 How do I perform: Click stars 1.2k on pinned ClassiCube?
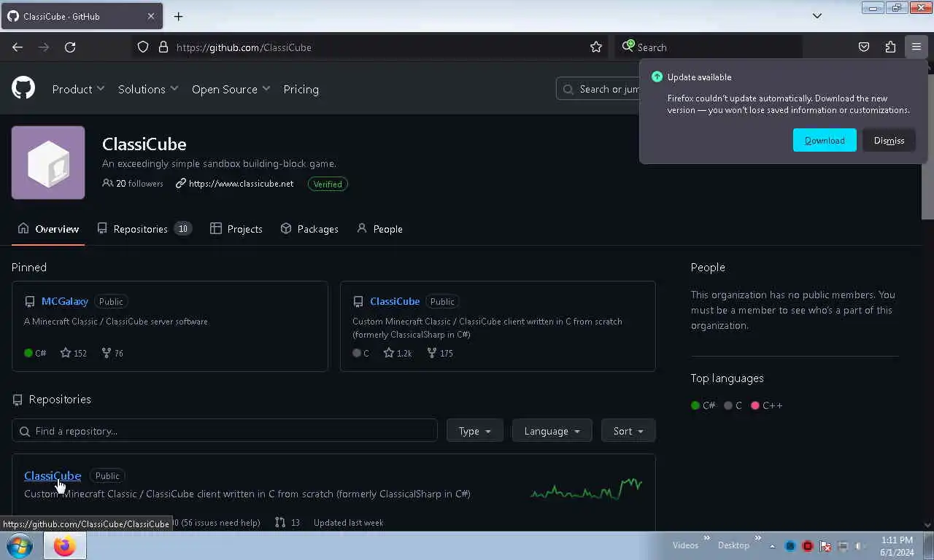tap(398, 353)
